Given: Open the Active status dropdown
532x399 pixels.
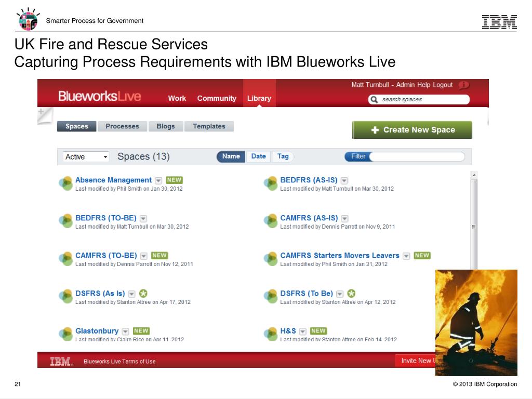Looking at the screenshot, I should click(86, 157).
